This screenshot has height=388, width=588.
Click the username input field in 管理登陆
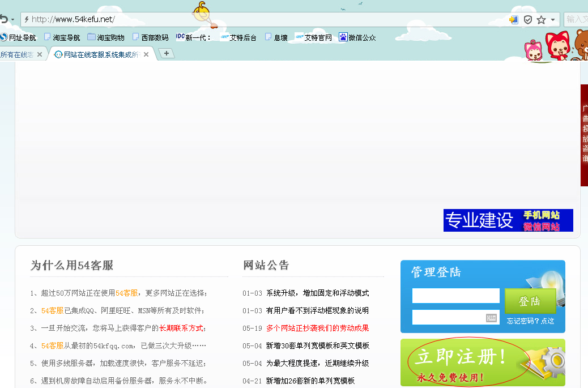pyautogui.click(x=455, y=296)
